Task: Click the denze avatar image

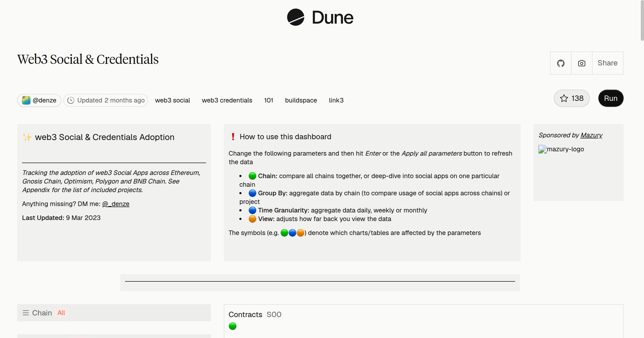Action: coord(26,100)
